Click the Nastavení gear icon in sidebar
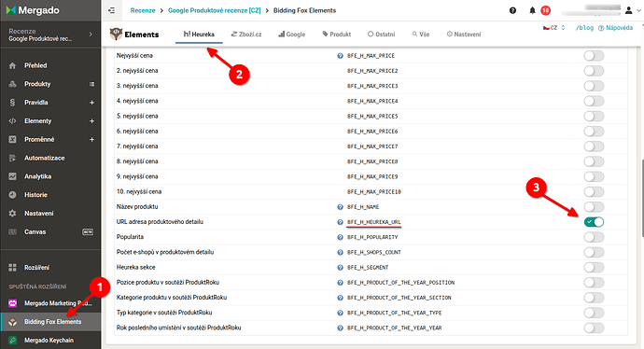 tap(12, 214)
